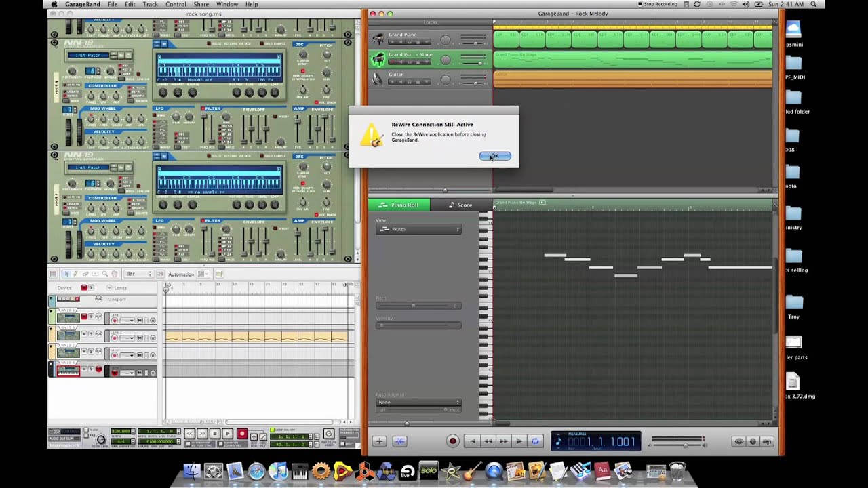868x488 pixels.
Task: Adjust the Pitch slider in the editor
Action: [x=418, y=306]
